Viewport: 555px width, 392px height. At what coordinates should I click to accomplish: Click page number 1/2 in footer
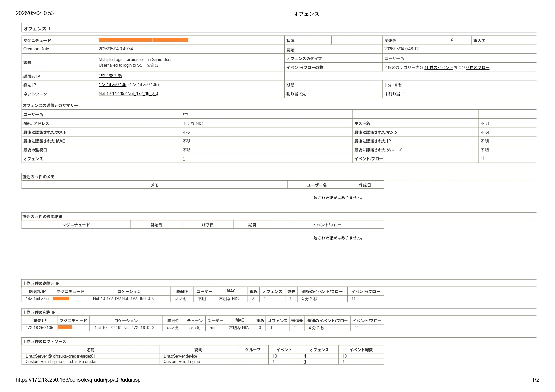tap(535, 380)
